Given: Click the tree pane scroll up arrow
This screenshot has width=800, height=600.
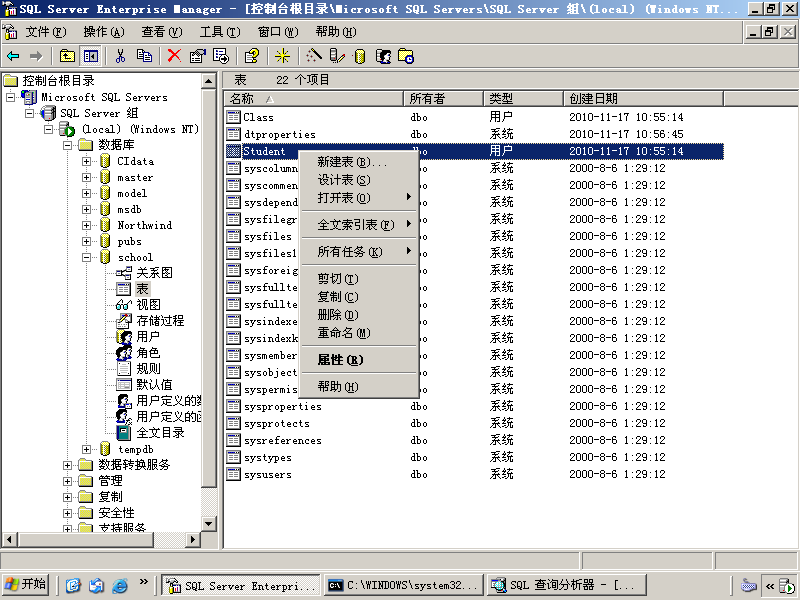Looking at the screenshot, I should [x=209, y=81].
